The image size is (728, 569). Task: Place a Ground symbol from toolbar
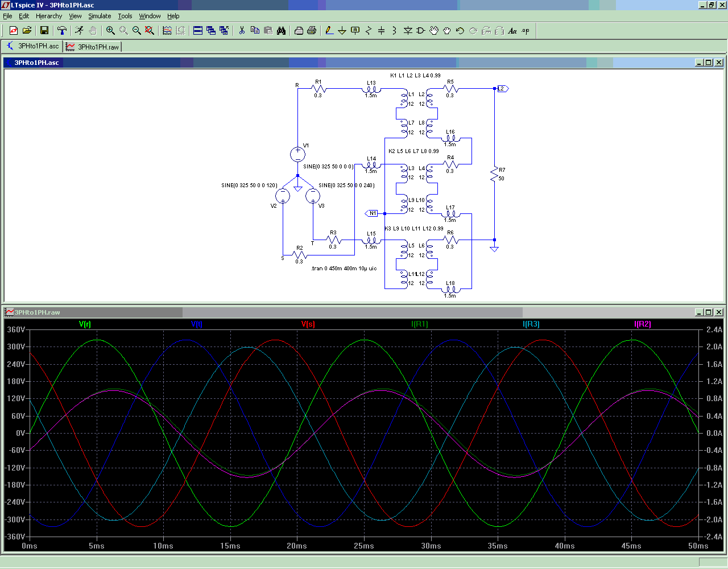click(x=342, y=30)
